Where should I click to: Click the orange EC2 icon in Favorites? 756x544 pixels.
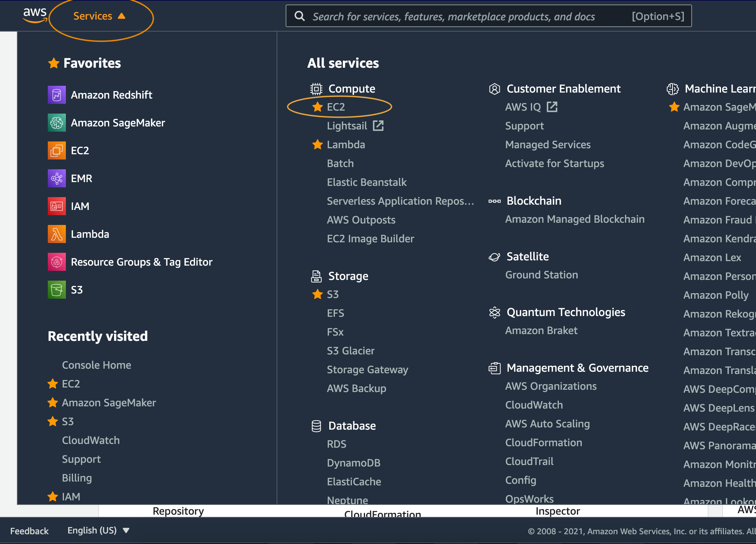coord(57,150)
